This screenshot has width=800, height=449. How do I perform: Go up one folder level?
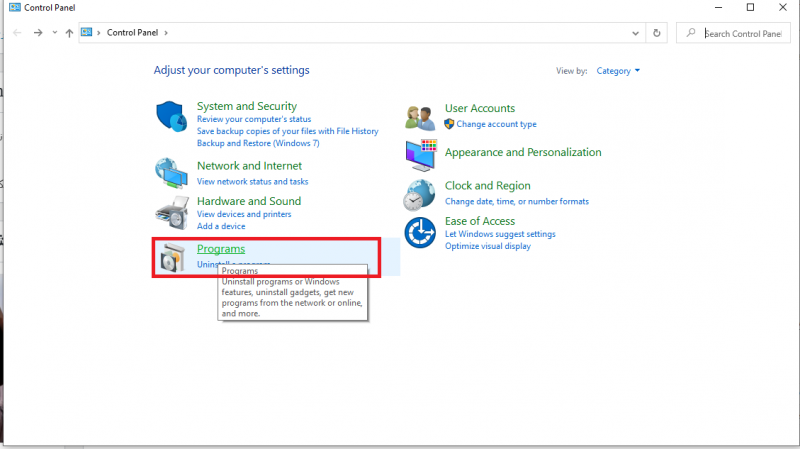pyautogui.click(x=69, y=33)
